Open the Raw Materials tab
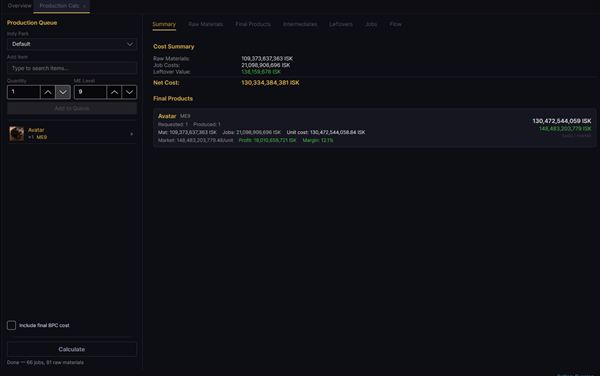The height and width of the screenshot is (376, 600). coord(205,24)
